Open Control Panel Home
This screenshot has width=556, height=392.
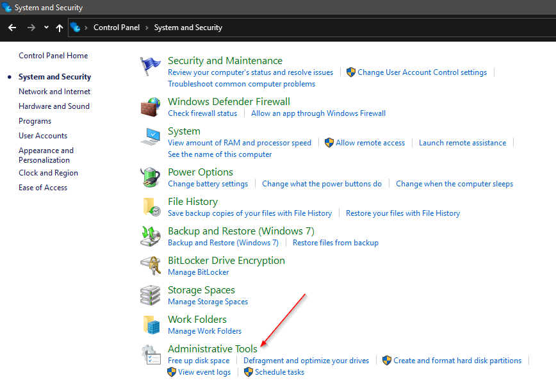[x=53, y=56]
